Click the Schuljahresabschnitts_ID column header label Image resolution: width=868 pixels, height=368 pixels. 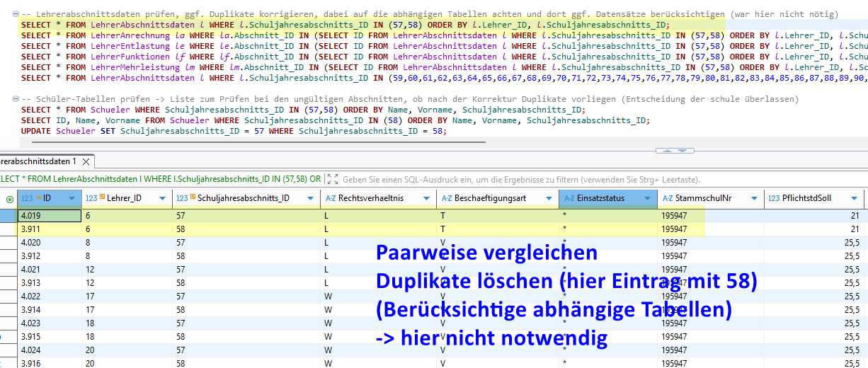tap(244, 199)
